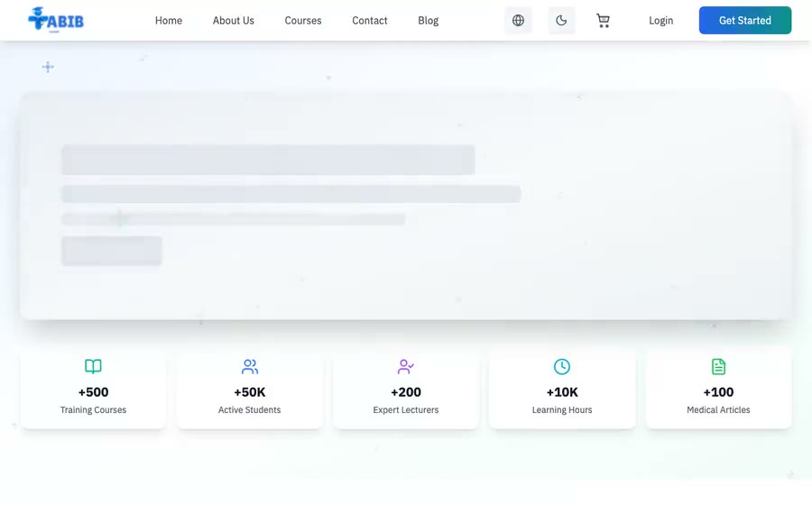Image resolution: width=812 pixels, height=505 pixels.
Task: Select the +10K Learning Hours card
Action: [562, 388]
